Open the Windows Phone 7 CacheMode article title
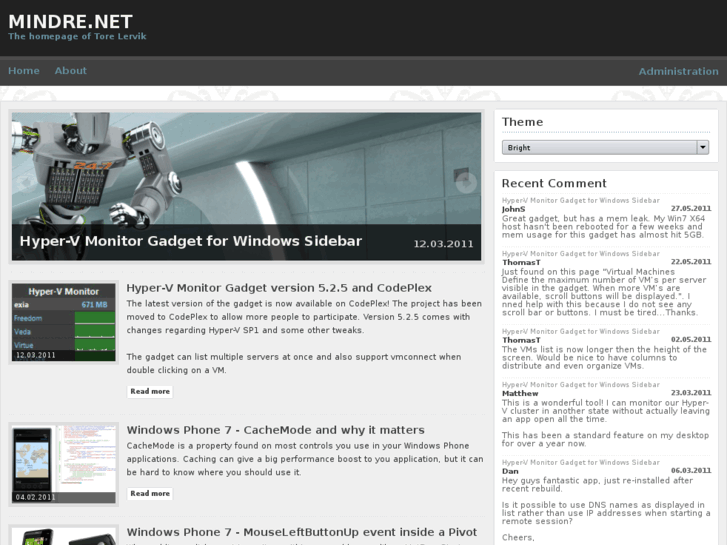The width and height of the screenshot is (727, 545). point(275,430)
